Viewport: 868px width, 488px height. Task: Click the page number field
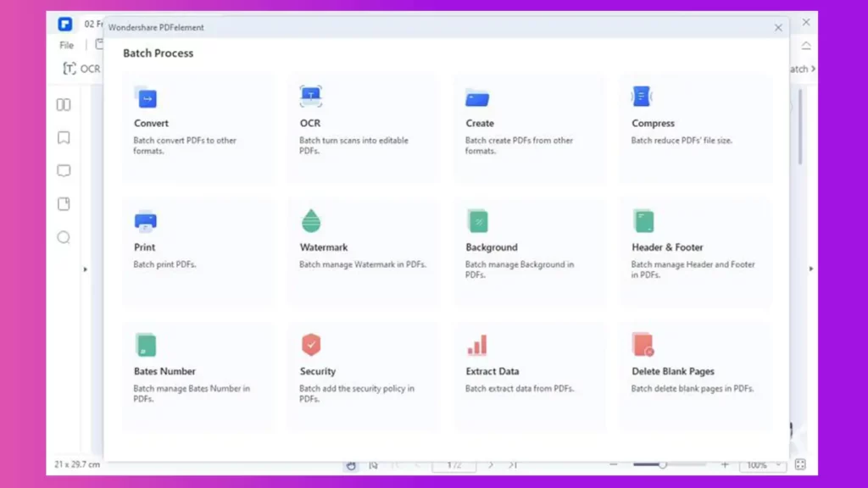[454, 465]
